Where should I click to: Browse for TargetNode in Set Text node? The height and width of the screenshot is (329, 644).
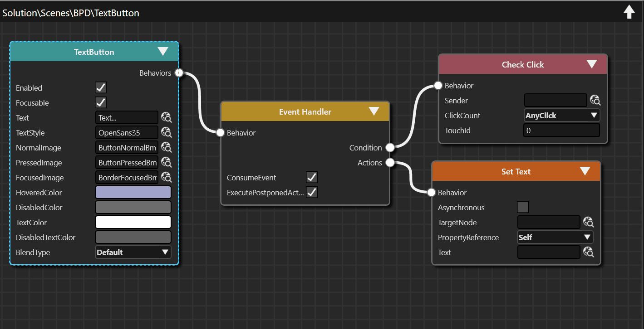point(589,223)
